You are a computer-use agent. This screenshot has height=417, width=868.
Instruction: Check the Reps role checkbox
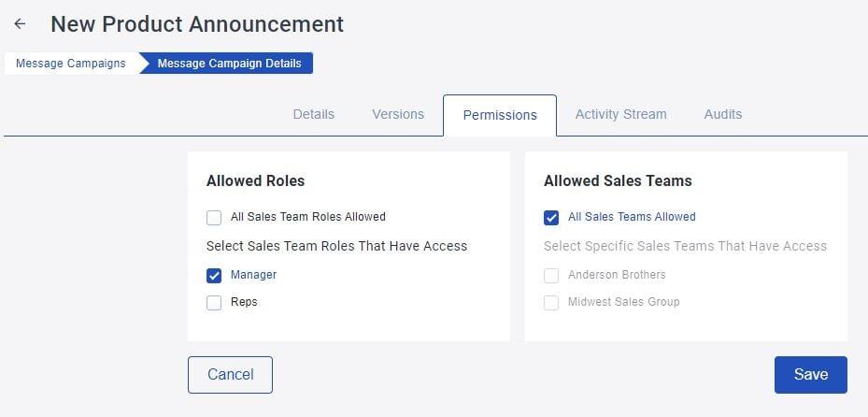coord(214,303)
